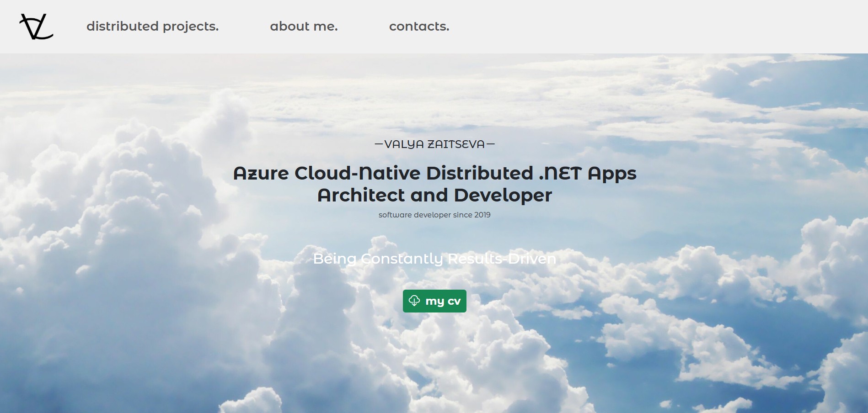Click the Being Constantly Results-Driven tagline
868x413 pixels.
pos(434,259)
